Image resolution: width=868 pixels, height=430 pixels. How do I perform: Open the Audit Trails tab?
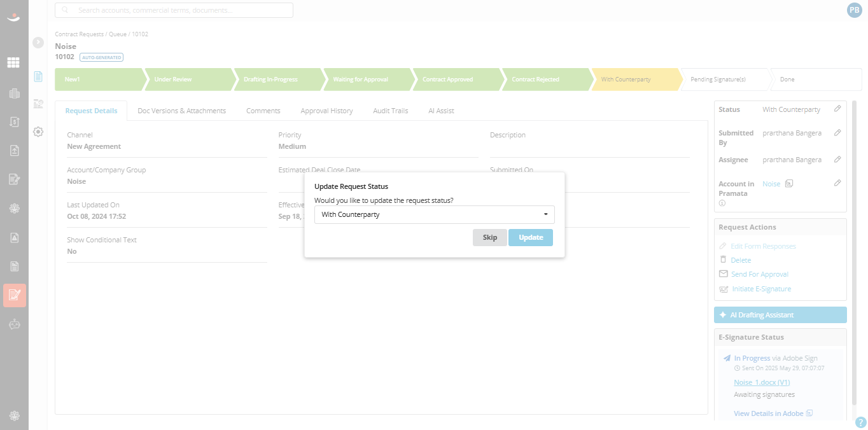391,111
